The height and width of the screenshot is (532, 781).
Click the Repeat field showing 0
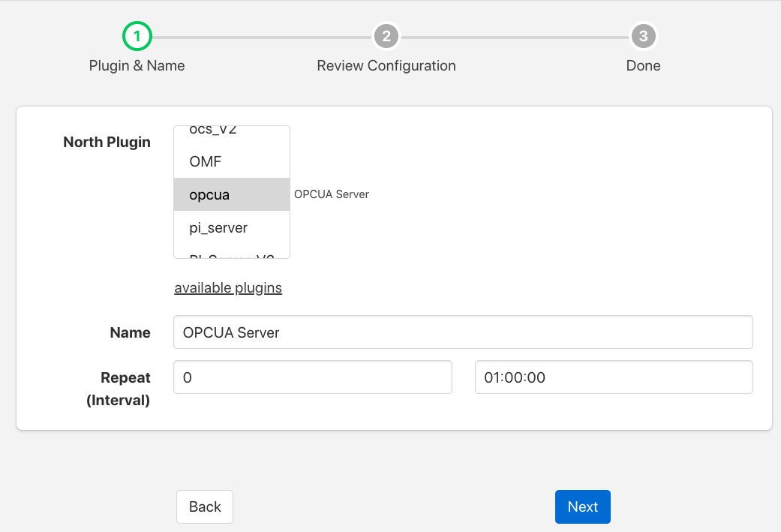coord(312,377)
